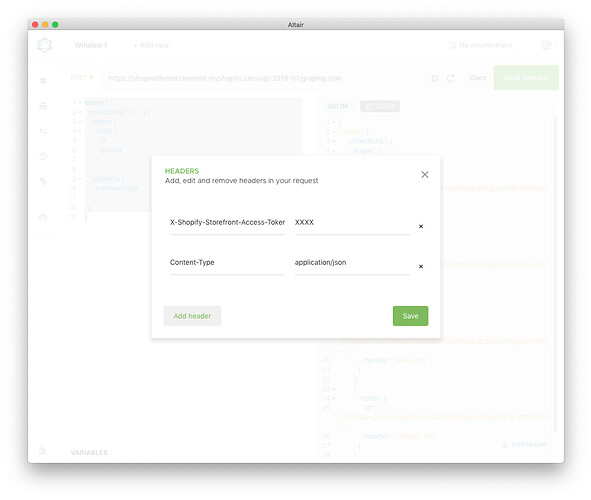Open the POST method dropdown

(x=82, y=78)
